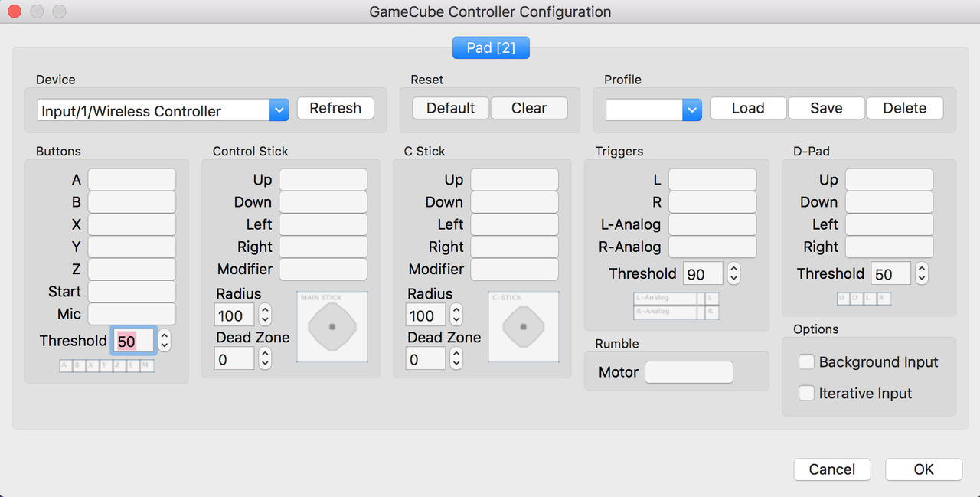Click the C Stick Right mapping field

pos(514,247)
